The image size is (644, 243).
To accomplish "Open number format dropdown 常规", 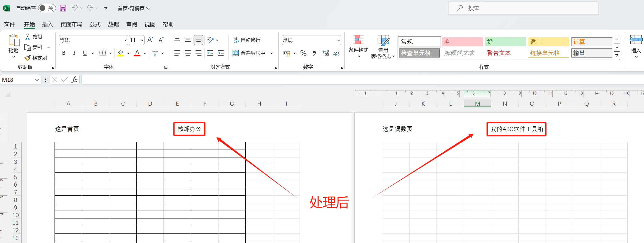I will point(339,40).
